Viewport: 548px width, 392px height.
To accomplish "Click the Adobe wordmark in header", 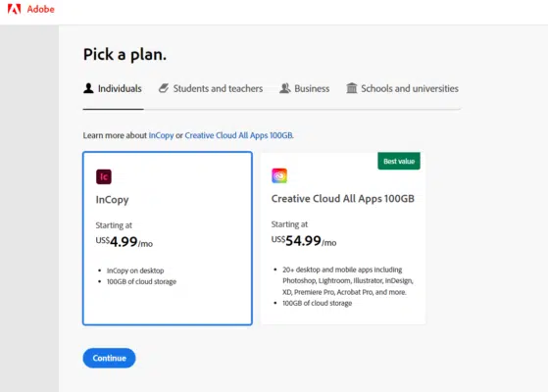I will click(40, 9).
